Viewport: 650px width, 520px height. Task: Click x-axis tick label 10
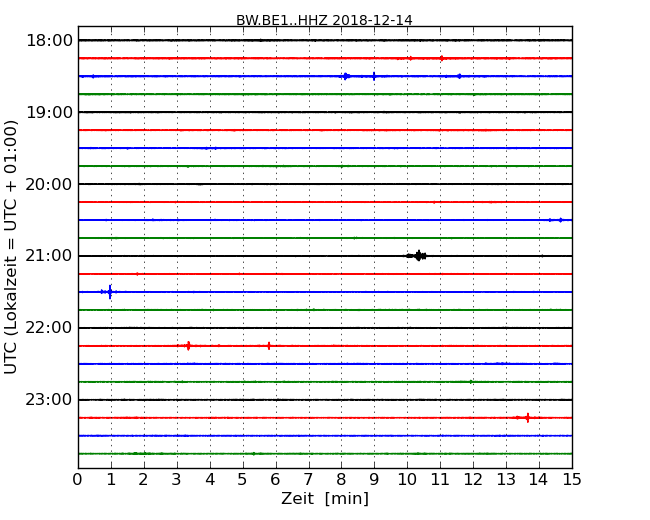[x=407, y=479]
